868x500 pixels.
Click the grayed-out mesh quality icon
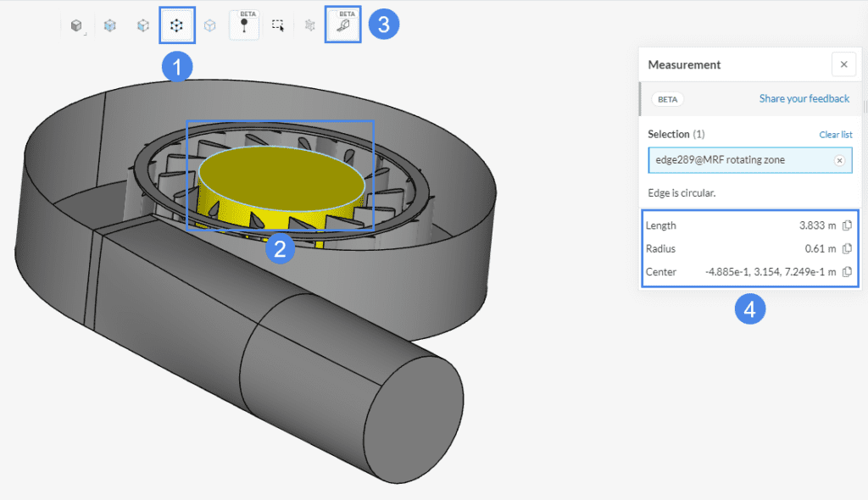click(x=309, y=25)
